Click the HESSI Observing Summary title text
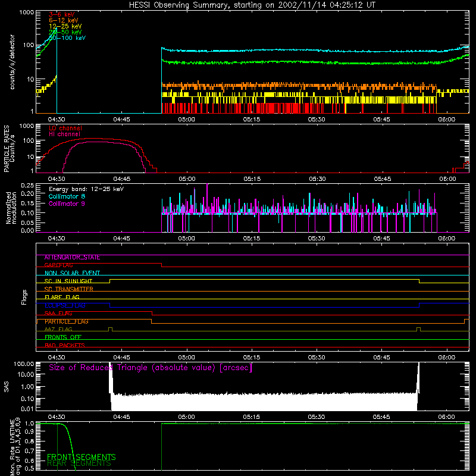This screenshot has width=476, height=476. tap(252, 5)
